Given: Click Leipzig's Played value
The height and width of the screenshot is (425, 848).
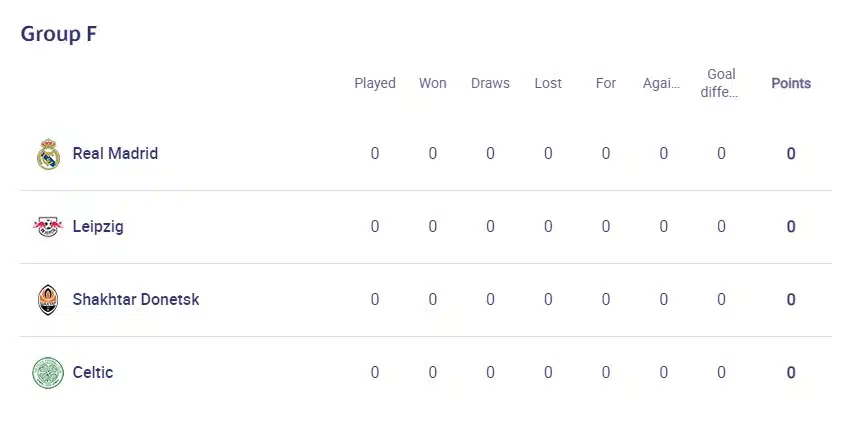Looking at the screenshot, I should pyautogui.click(x=375, y=227).
